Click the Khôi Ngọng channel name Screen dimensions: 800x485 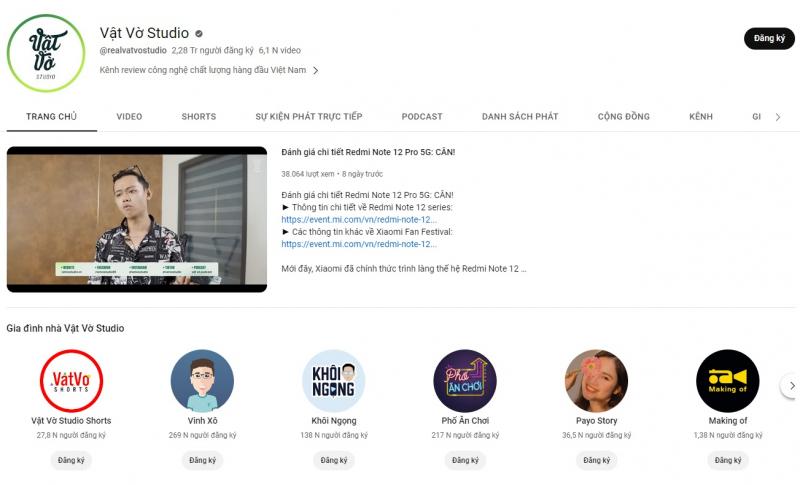(334, 421)
